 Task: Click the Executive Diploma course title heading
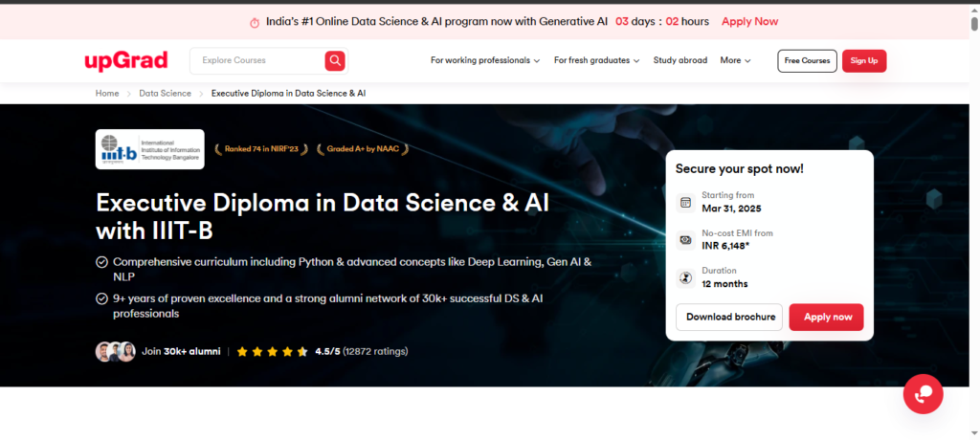[x=323, y=217]
